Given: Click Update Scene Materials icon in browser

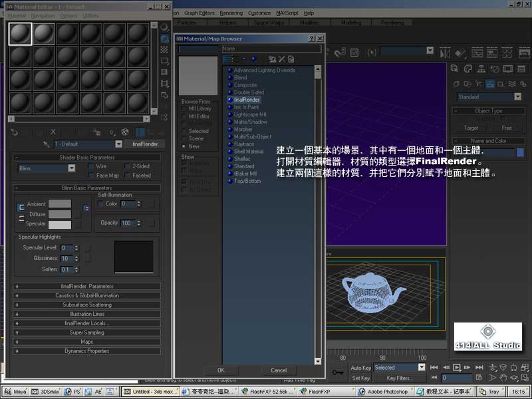Looking at the screenshot, I should point(272,59).
